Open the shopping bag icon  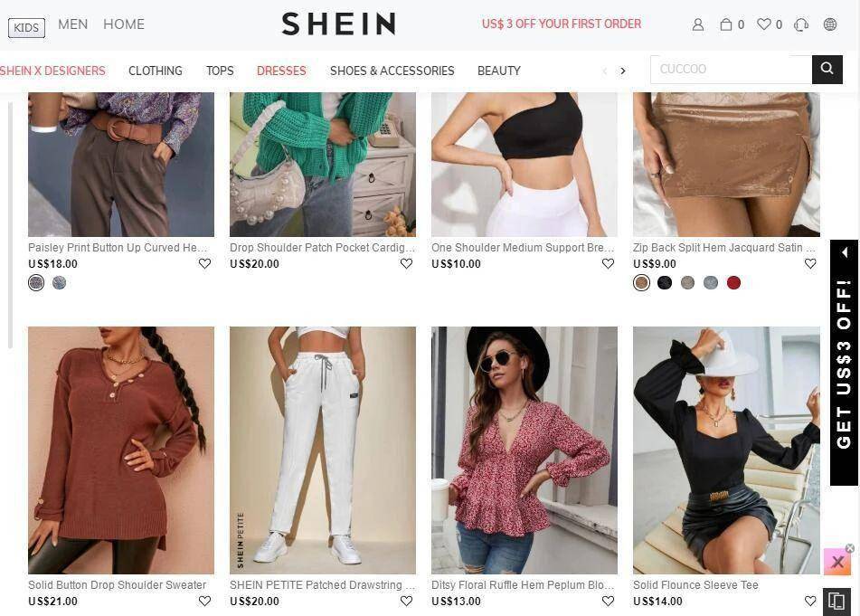(725, 24)
